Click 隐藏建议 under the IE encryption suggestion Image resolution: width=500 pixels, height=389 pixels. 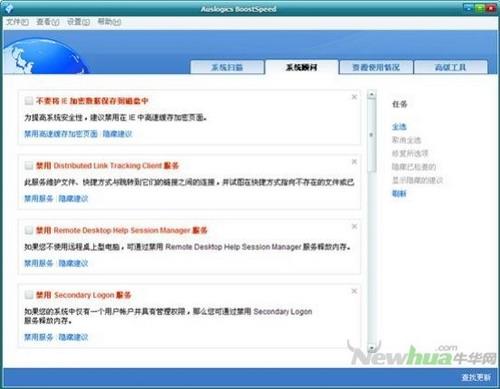[117, 134]
